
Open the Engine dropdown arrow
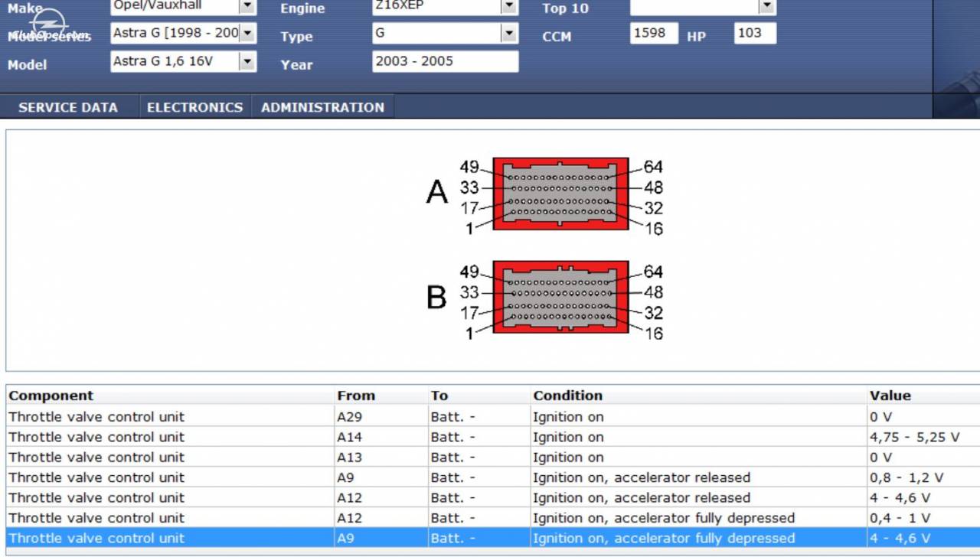pos(508,6)
